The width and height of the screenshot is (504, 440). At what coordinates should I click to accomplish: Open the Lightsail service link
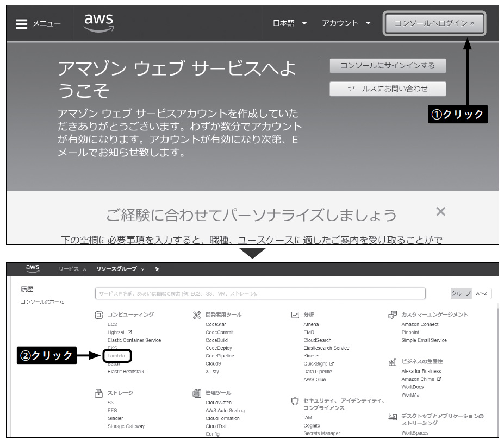click(x=116, y=332)
